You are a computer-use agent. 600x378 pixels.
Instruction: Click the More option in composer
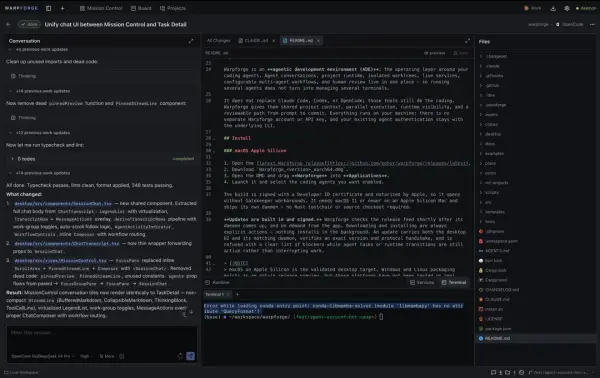tap(107, 356)
